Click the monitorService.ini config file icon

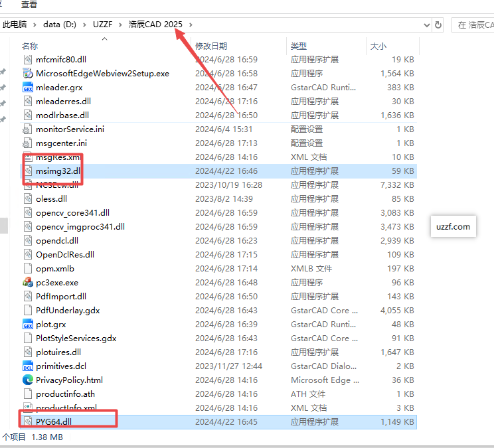(x=28, y=129)
